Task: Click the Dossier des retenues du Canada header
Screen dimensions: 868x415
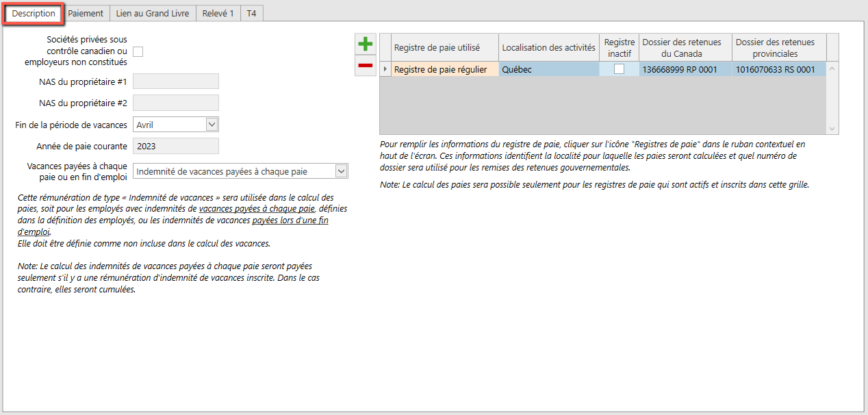Action: 685,48
